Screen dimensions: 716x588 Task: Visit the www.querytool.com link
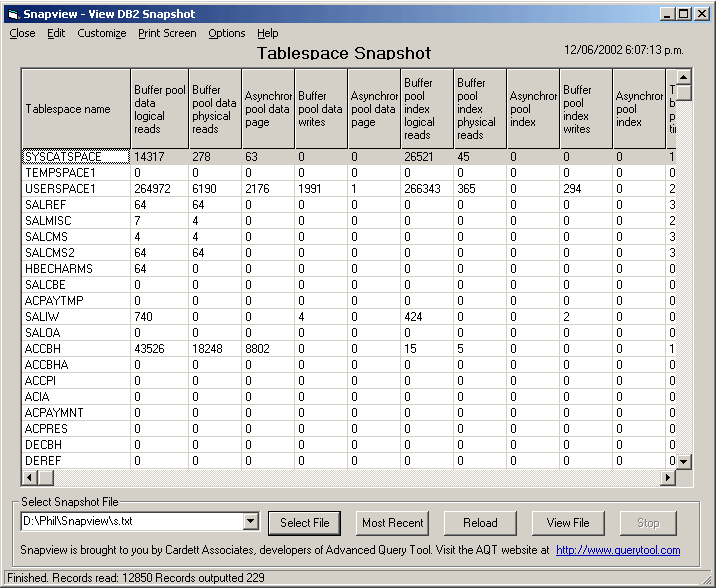(x=618, y=550)
